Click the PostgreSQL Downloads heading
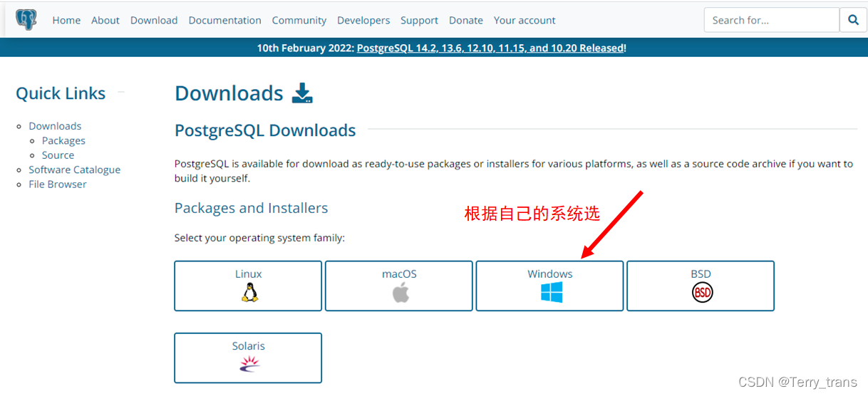This screenshot has height=396, width=868. click(265, 130)
